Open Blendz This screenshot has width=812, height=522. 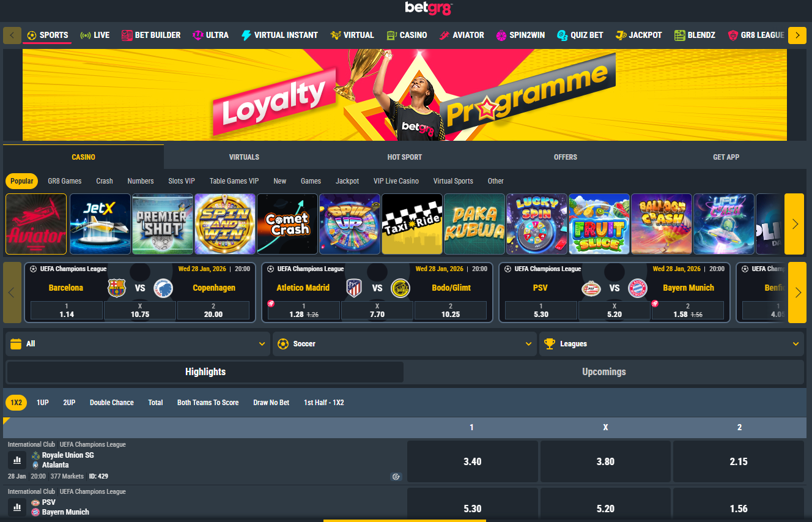click(695, 35)
